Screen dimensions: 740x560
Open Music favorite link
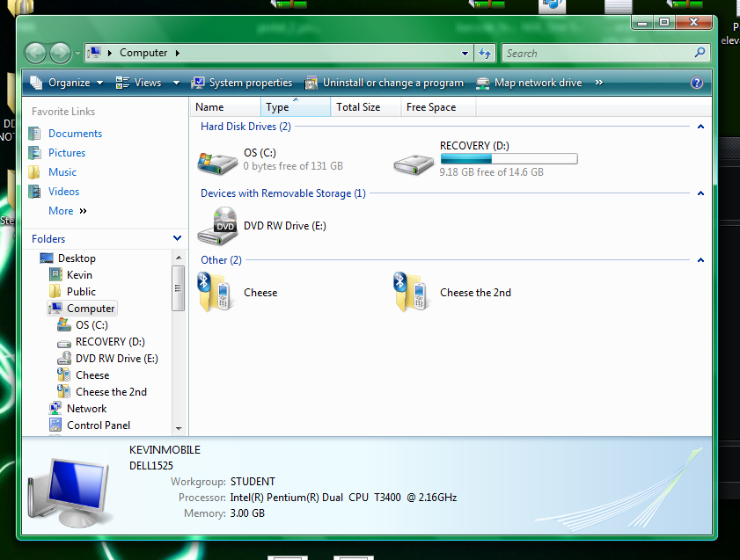tap(62, 172)
